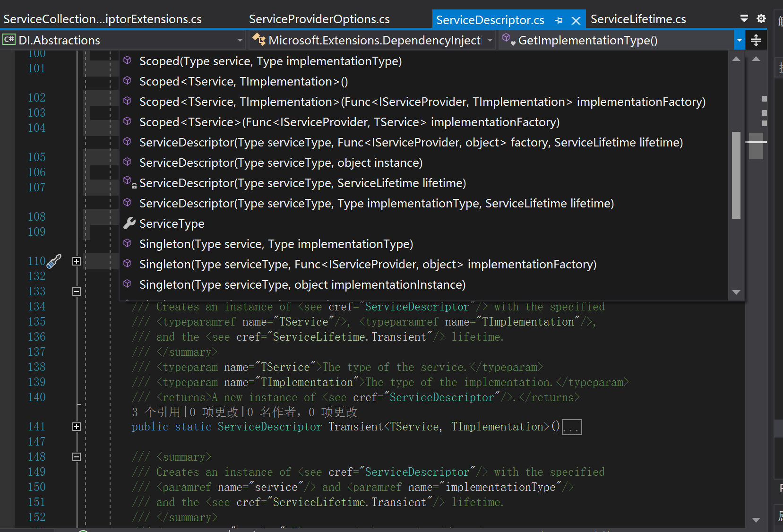Screen dimensions: 783x532
Task: Select Singleton(Type serviceType, object implementationInstance)
Action: (302, 285)
